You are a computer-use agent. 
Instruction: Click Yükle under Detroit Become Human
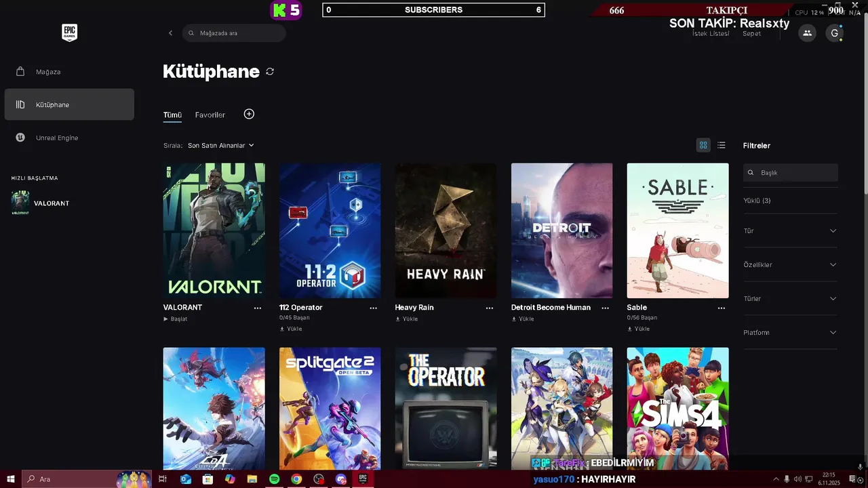(523, 319)
